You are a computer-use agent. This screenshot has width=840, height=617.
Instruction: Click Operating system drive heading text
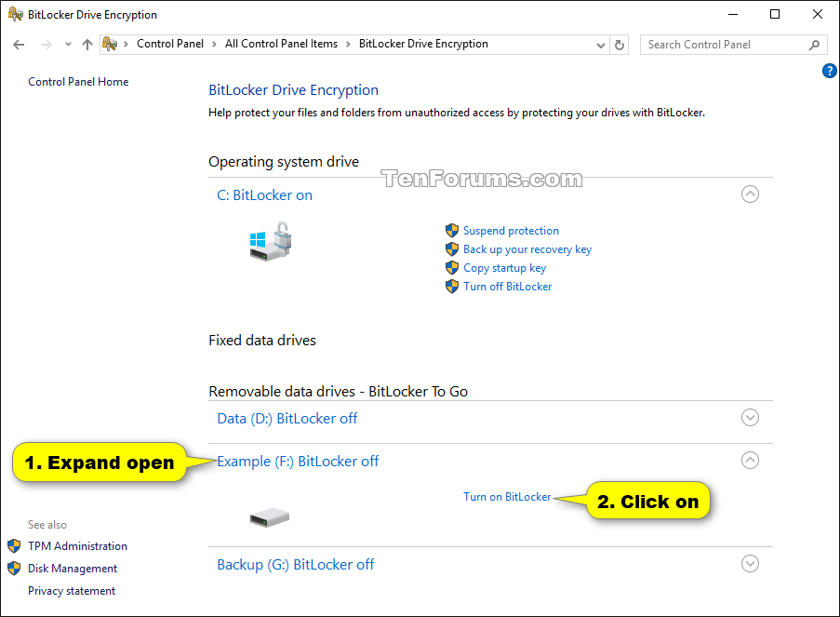tap(284, 162)
